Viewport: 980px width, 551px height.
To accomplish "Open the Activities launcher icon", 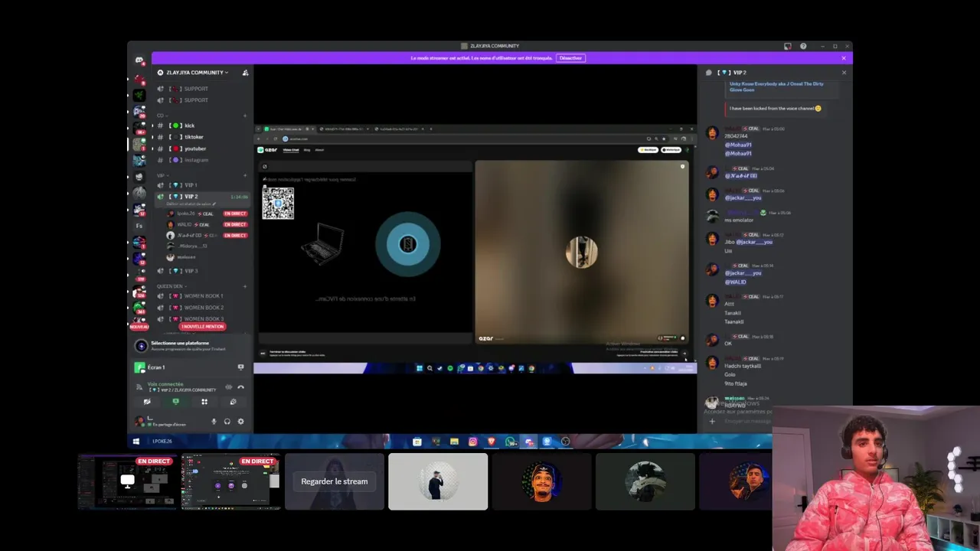I will (204, 402).
